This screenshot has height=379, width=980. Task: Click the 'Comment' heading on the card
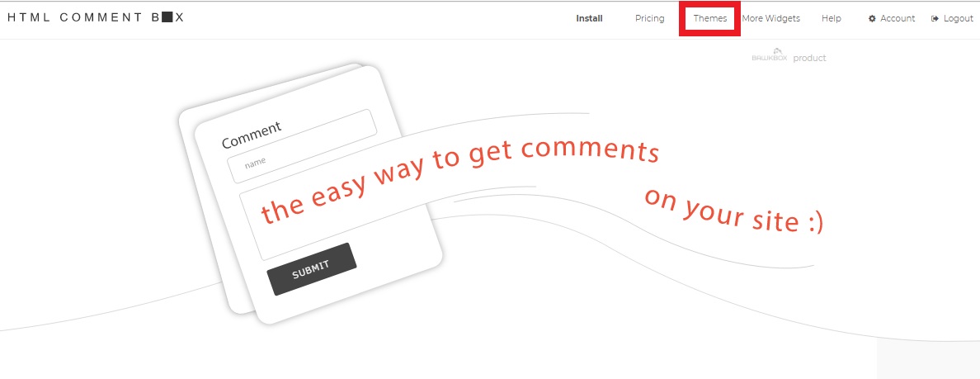tap(252, 135)
